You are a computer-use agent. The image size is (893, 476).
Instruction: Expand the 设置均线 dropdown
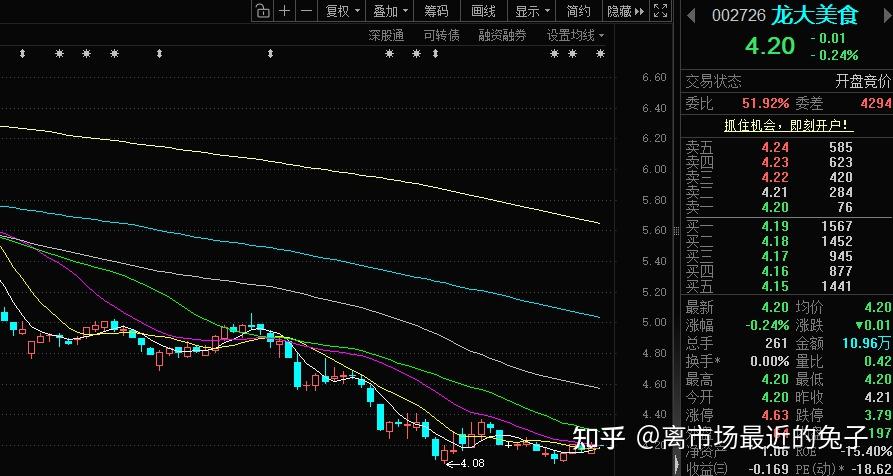[576, 36]
